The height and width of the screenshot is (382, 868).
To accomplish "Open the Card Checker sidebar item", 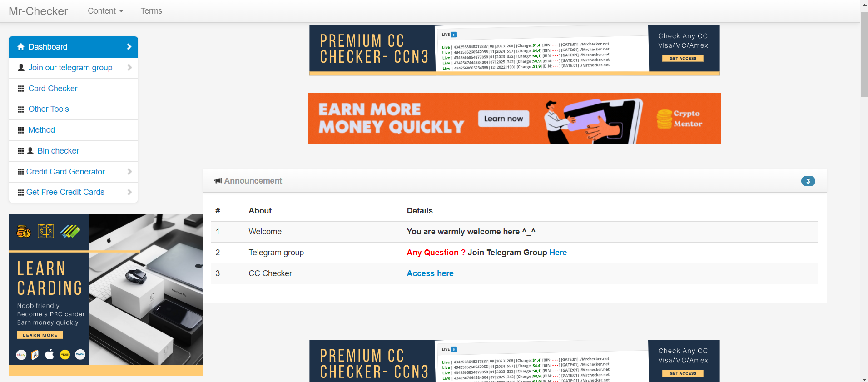I will 73,89.
